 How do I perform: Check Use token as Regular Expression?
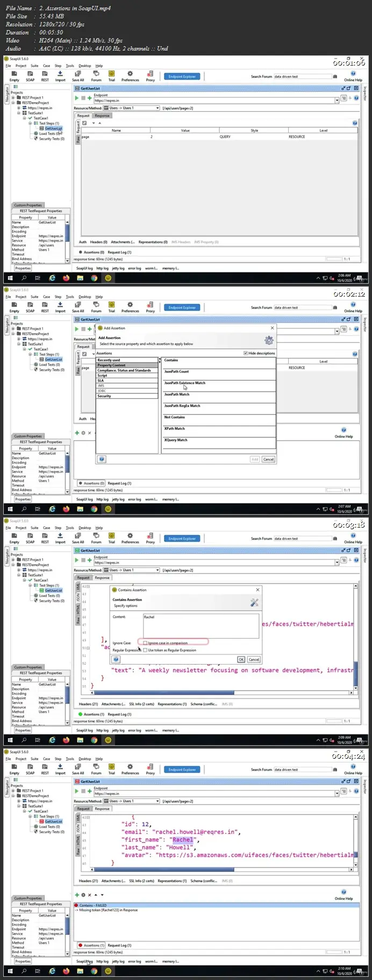(145, 650)
